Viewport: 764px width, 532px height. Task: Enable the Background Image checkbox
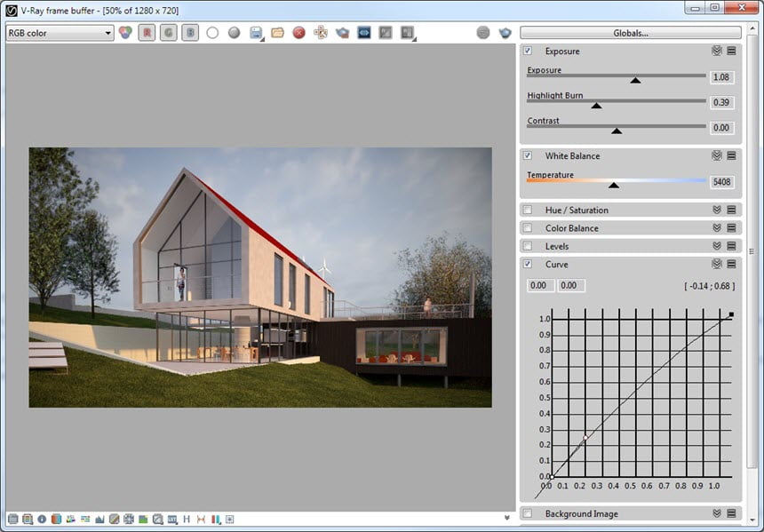[x=528, y=513]
